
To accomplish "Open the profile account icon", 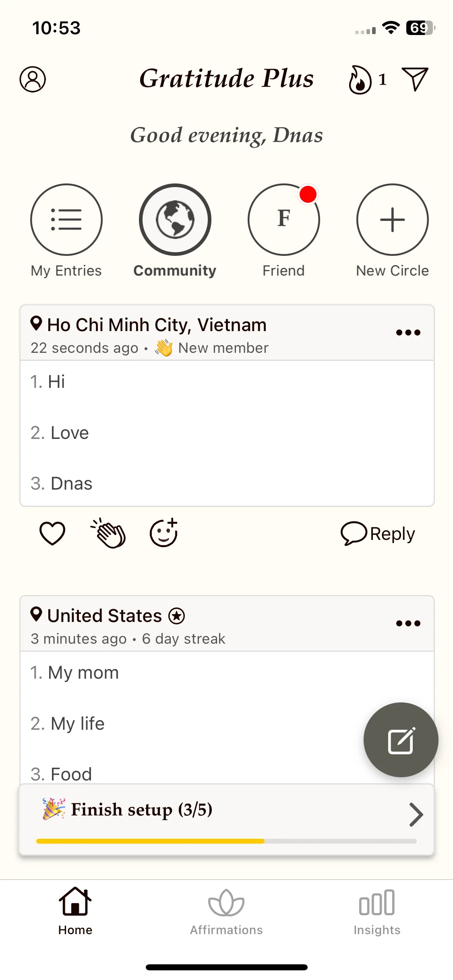I will pyautogui.click(x=33, y=79).
